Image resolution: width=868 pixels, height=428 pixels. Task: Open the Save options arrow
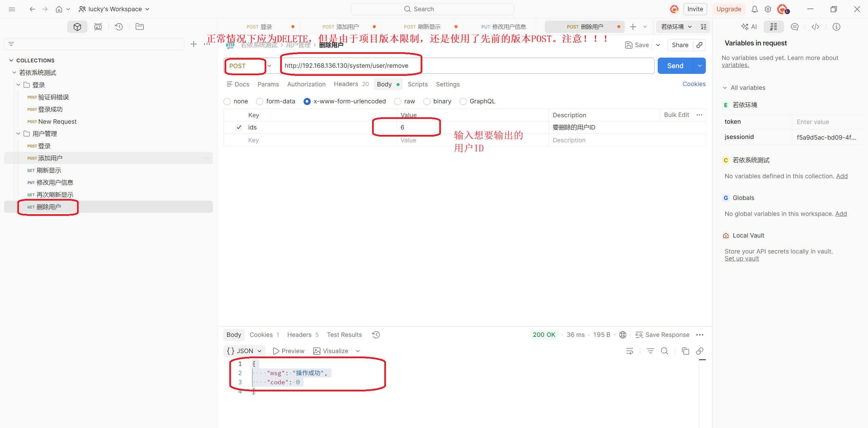658,45
